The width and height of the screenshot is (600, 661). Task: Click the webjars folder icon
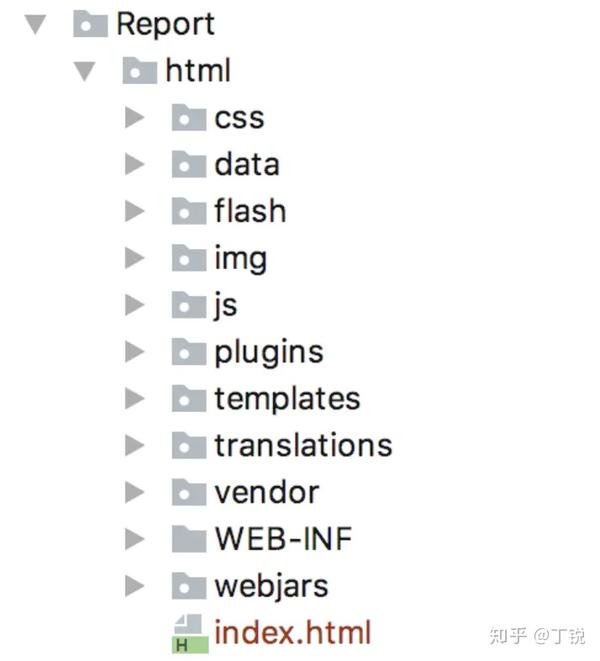189,586
